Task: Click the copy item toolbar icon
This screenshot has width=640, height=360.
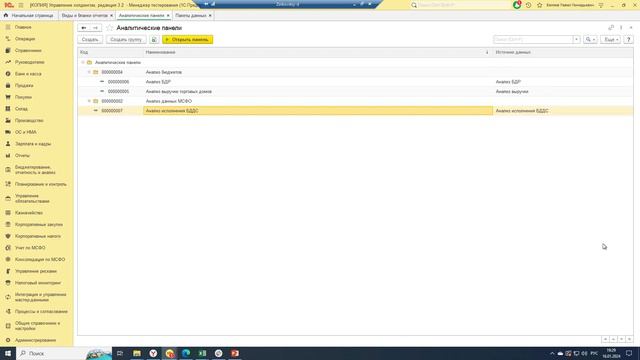Action: coord(154,40)
